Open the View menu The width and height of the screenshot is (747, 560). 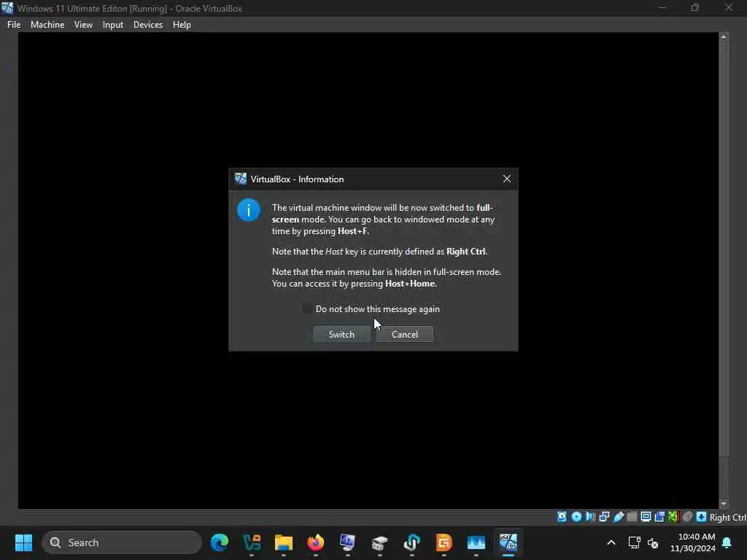click(x=83, y=25)
